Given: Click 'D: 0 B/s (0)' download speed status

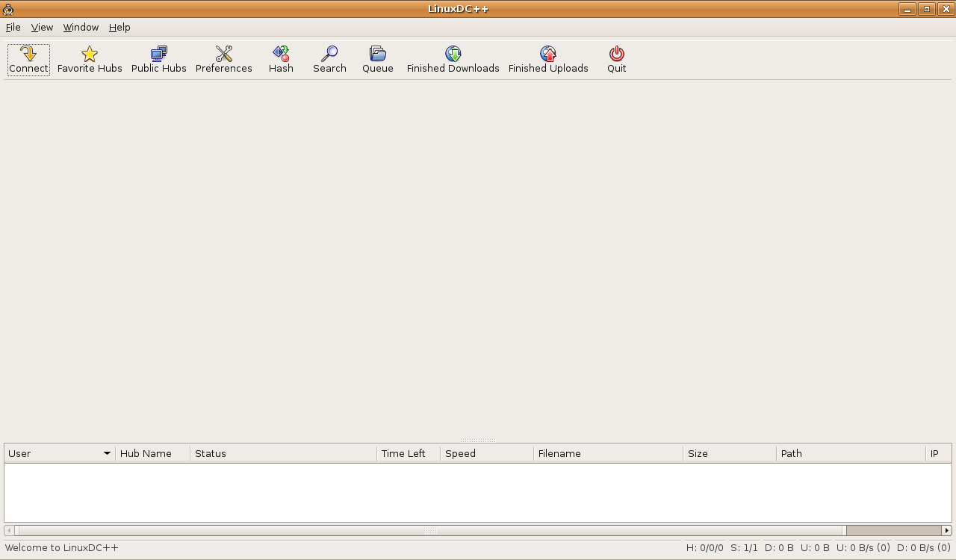Looking at the screenshot, I should 923,548.
